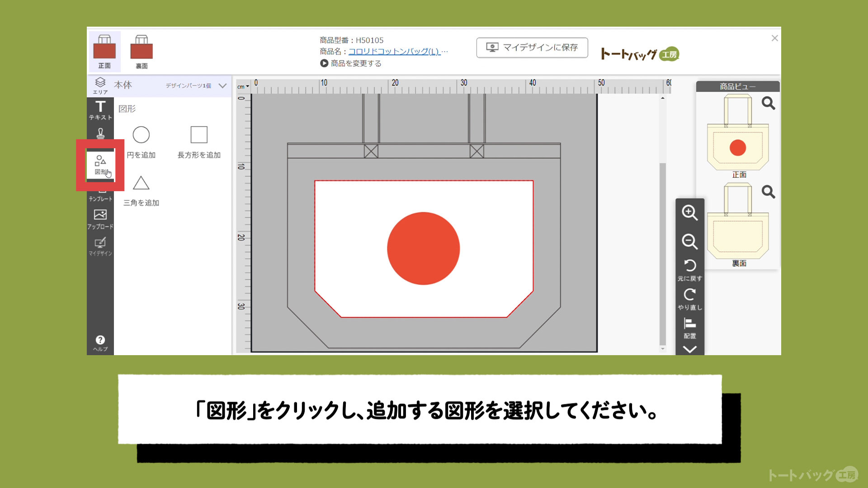
Task: Zoom in on the canvas
Action: [x=689, y=212]
